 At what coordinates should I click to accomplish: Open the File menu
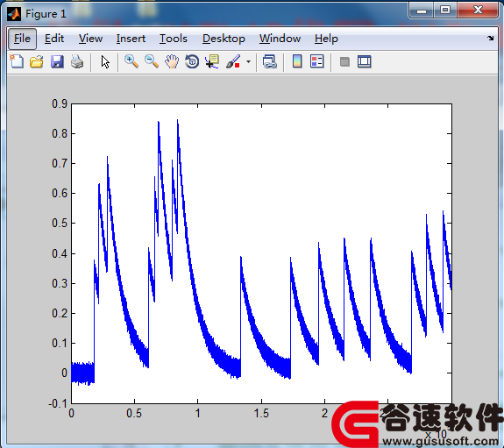(22, 39)
